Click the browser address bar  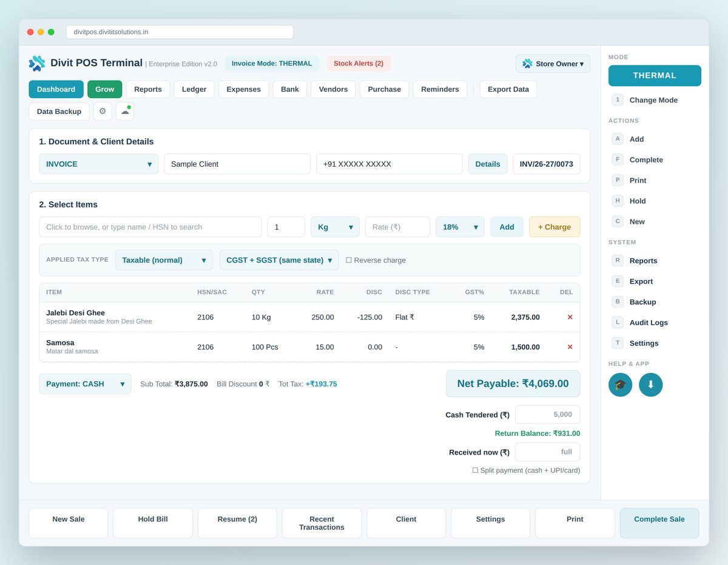[x=180, y=32]
